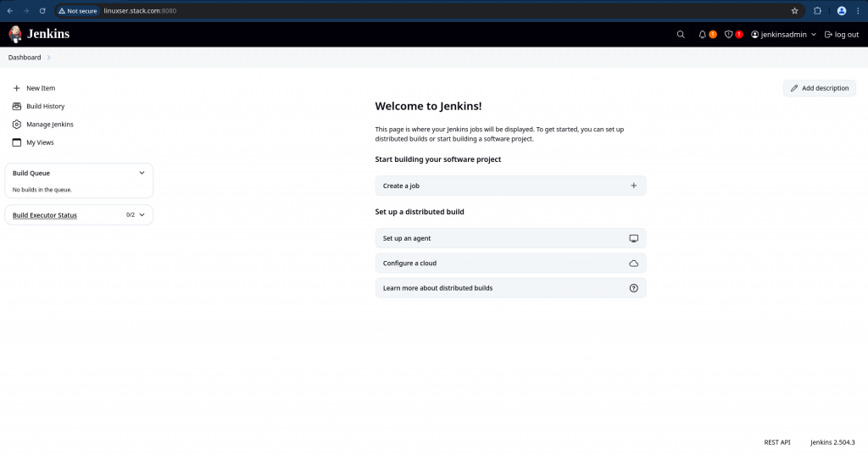This screenshot has height=455, width=868.
Task: Click the Dashboard breadcrumb link
Action: click(x=25, y=58)
